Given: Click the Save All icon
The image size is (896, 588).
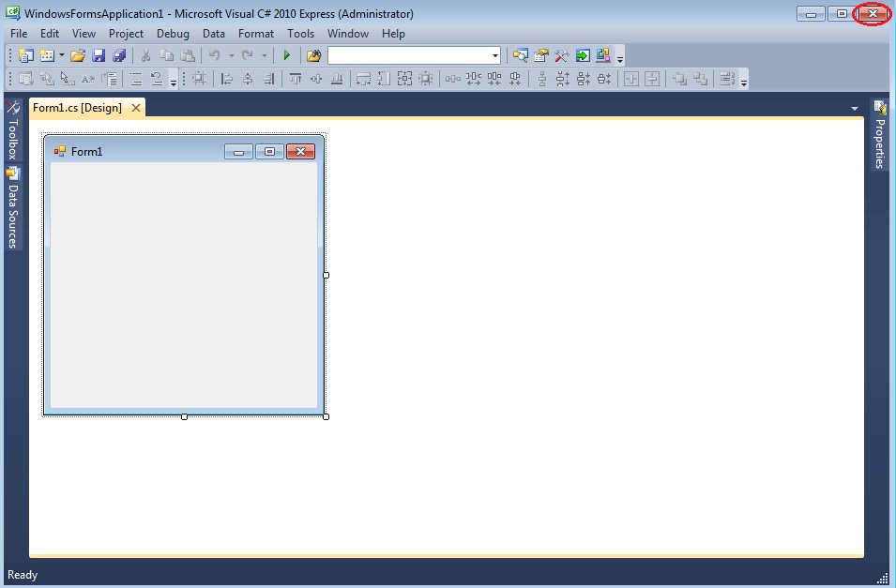Looking at the screenshot, I should pos(119,55).
